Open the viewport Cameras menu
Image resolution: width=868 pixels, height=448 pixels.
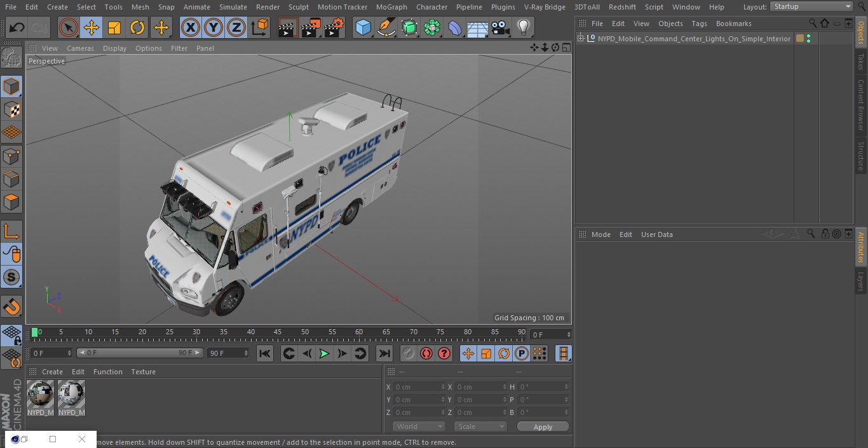tap(81, 48)
